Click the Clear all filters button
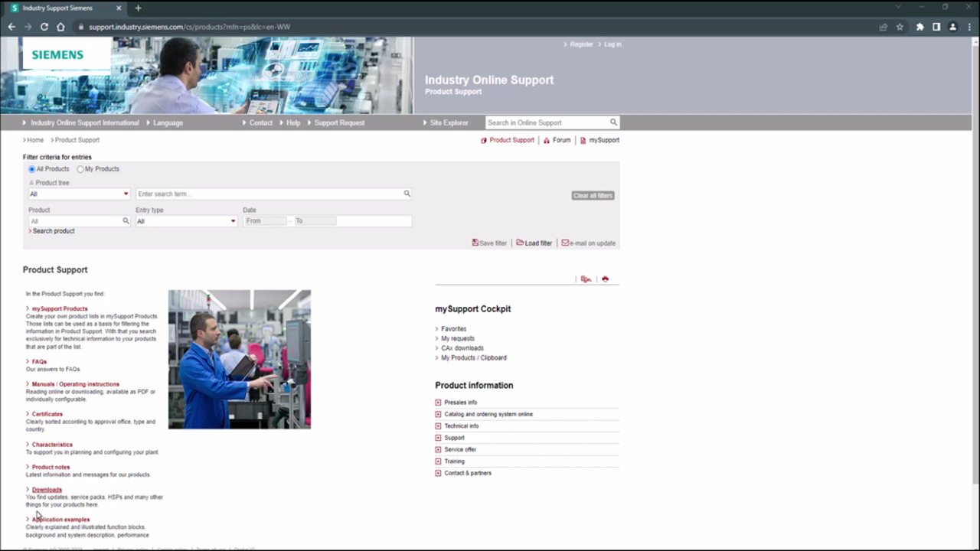 592,195
